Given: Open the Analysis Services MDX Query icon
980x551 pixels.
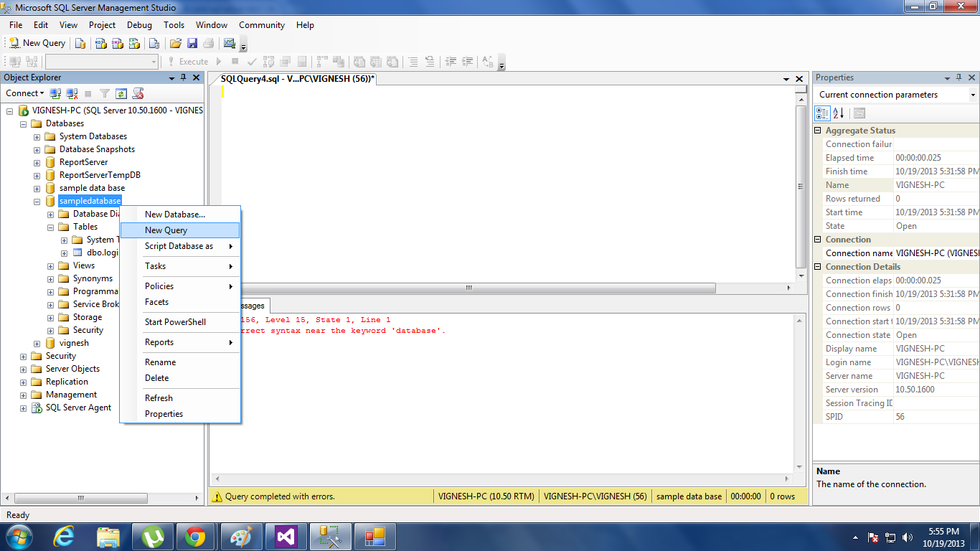Looking at the screenshot, I should 100,42.
